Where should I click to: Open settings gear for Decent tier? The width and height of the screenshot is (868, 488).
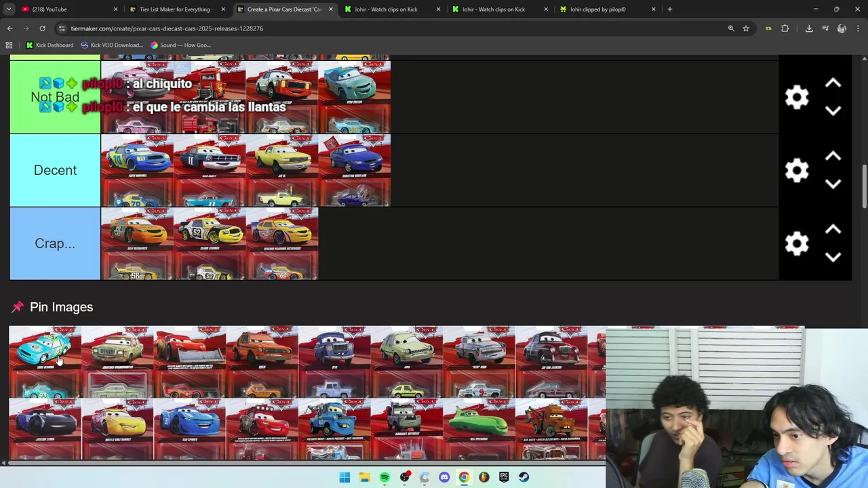point(797,170)
